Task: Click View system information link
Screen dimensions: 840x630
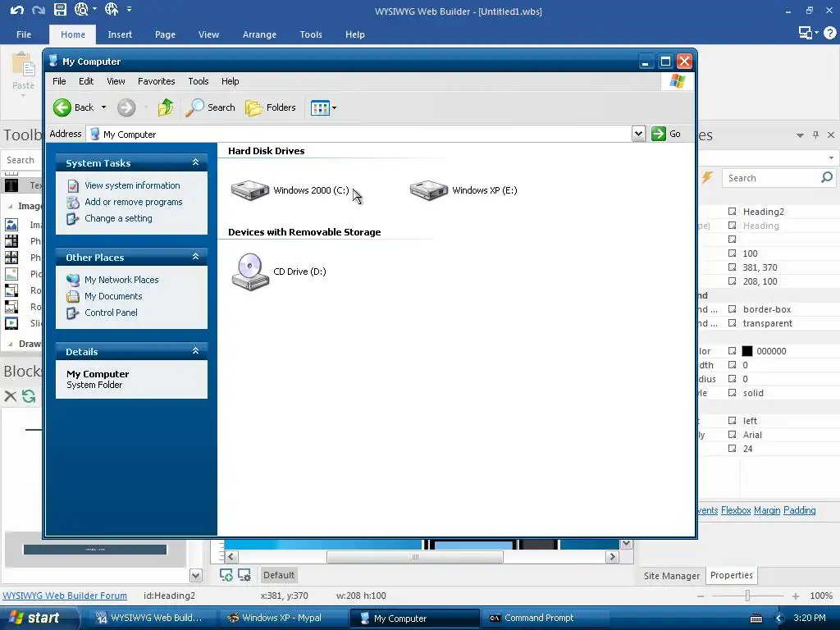Action: click(132, 185)
